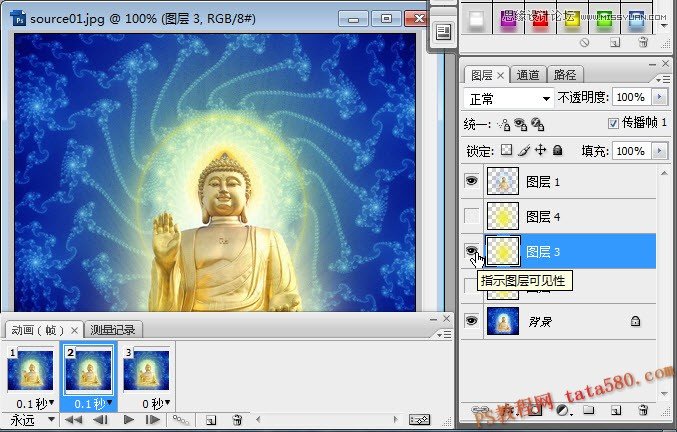Create new style icon in styles panel
The width and height of the screenshot is (677, 432).
coord(615,42)
